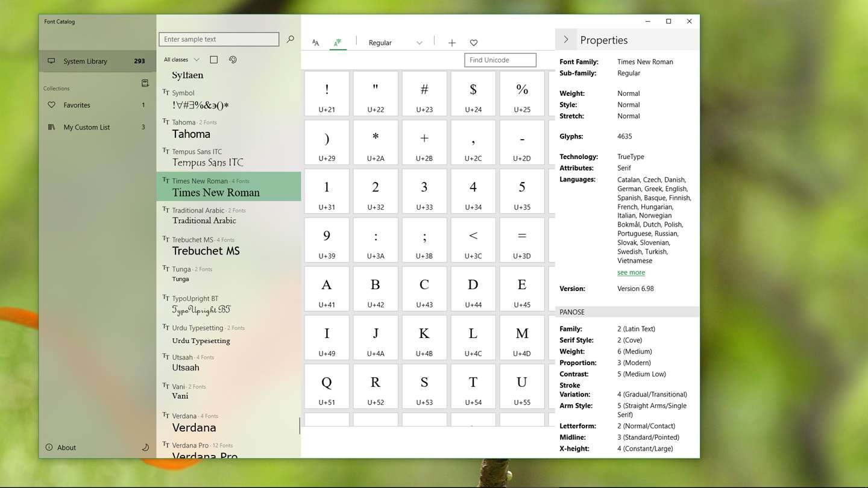Switch to font sample text view
Screen dimensions: 868x488
tap(315, 43)
